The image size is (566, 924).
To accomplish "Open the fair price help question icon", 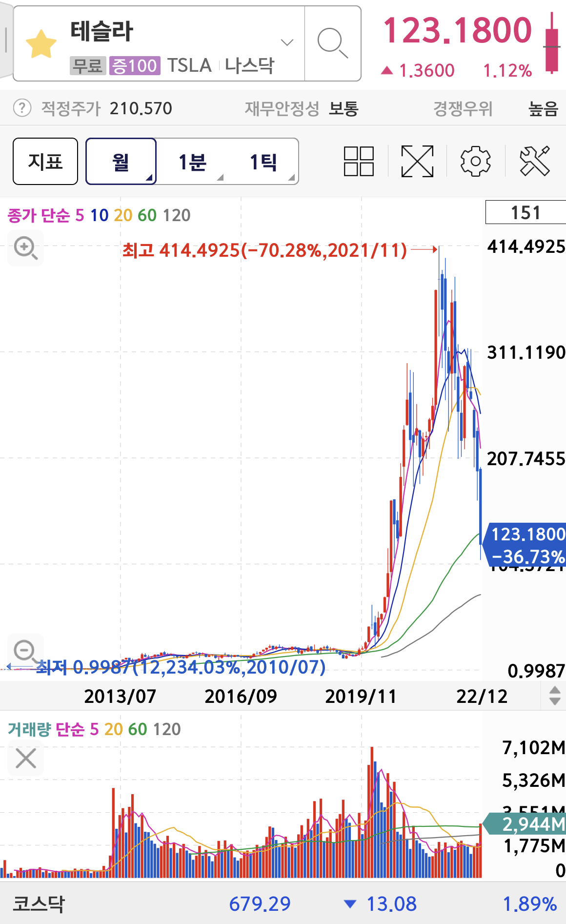I will (22, 108).
